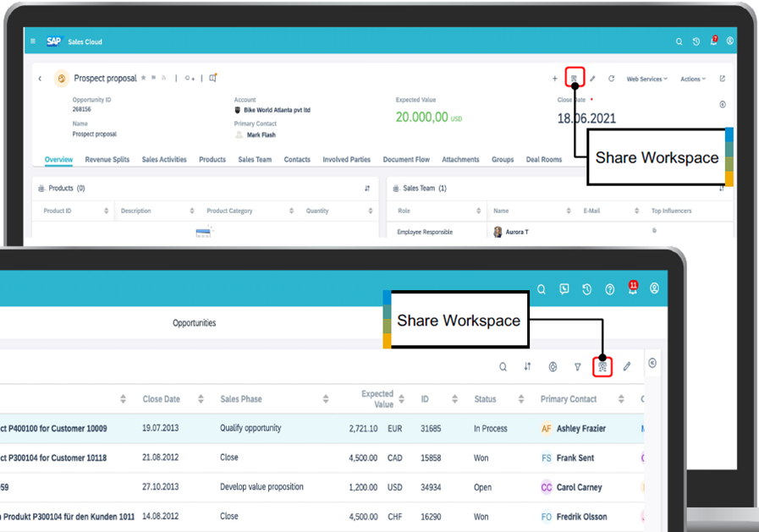Open history icon in front window header
The height and width of the screenshot is (532, 759).
(586, 289)
